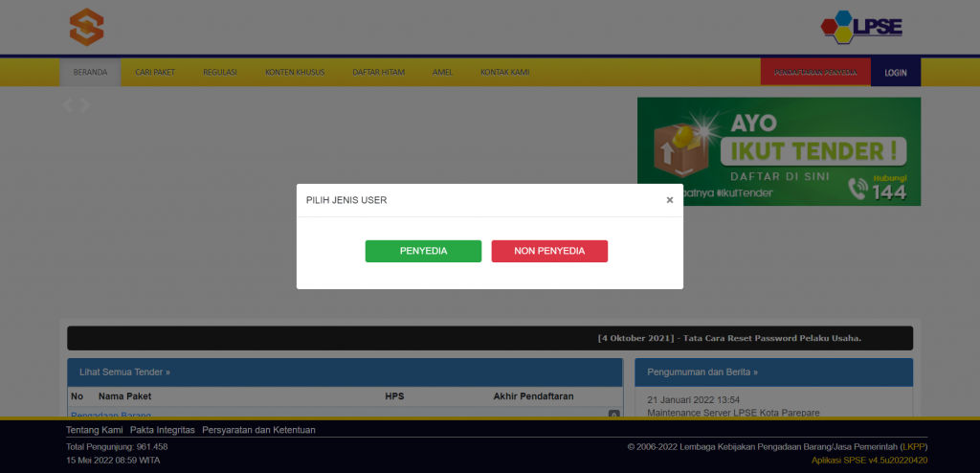This screenshot has height=473, width=980.
Task: Click the phone icon on tender banner
Action: pos(858,191)
